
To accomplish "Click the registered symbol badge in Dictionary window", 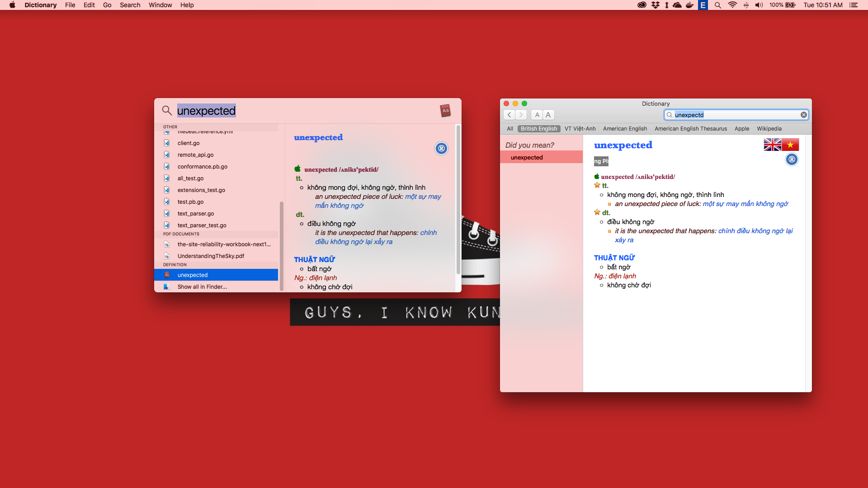I will coord(791,160).
